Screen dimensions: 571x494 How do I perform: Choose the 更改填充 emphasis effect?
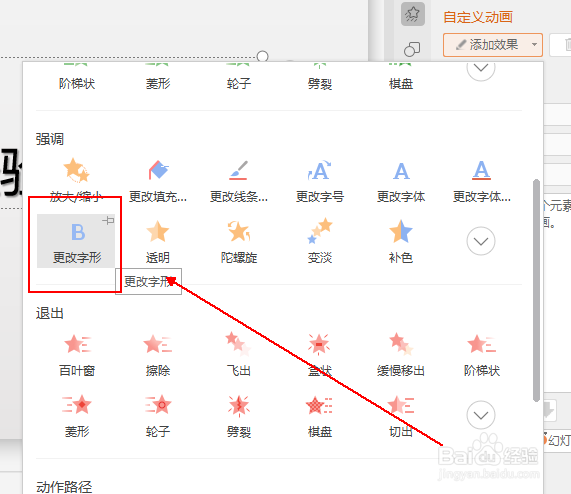coord(158,181)
